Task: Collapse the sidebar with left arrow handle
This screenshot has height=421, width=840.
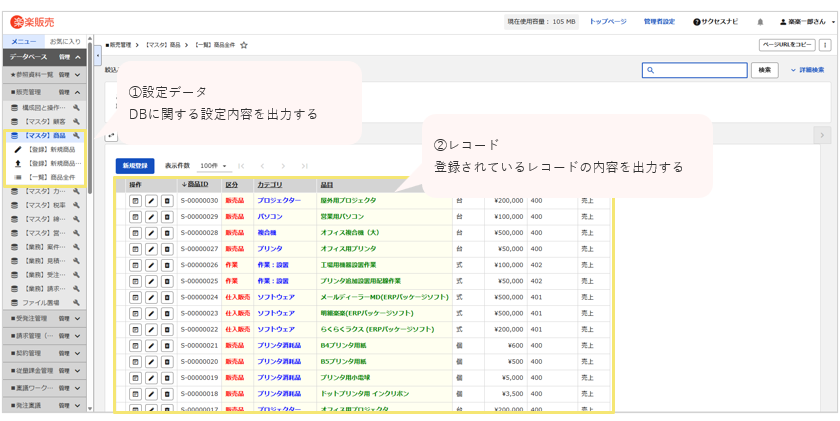Action: click(x=98, y=55)
